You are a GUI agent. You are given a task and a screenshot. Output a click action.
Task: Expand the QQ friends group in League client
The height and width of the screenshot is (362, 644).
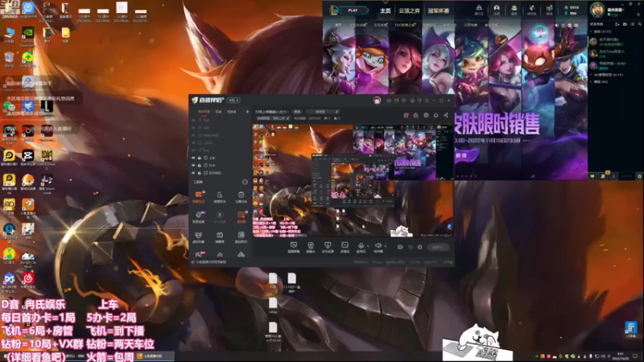(x=592, y=75)
